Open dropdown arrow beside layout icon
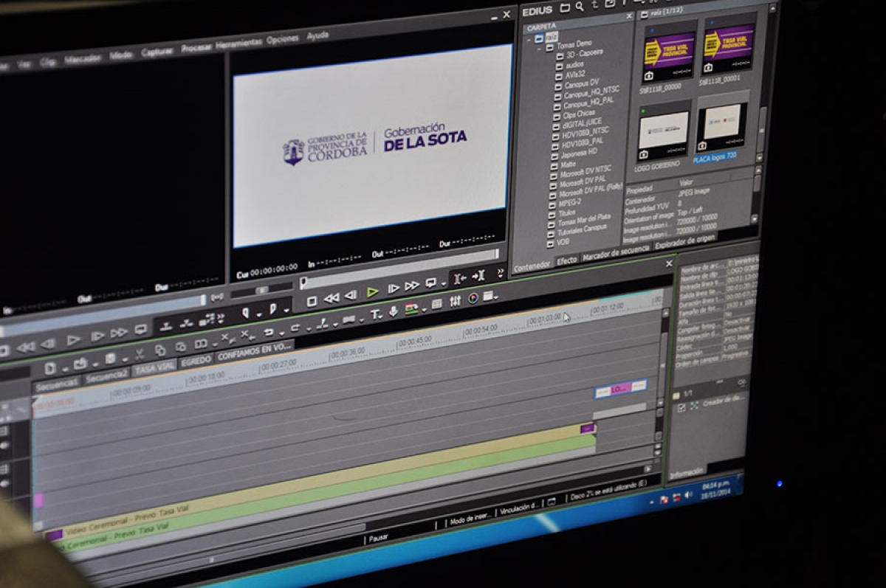 [x=497, y=297]
